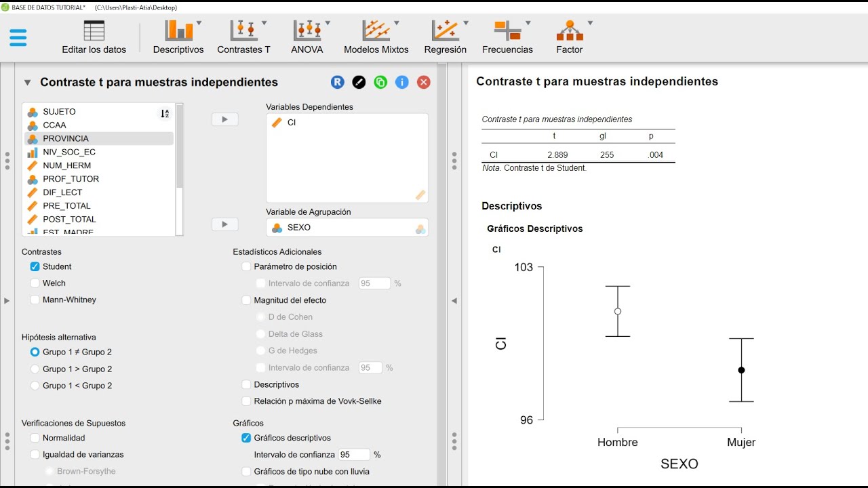The height and width of the screenshot is (488, 868).
Task: Select SEXO in Variable de Agrupación
Action: pyautogui.click(x=347, y=228)
